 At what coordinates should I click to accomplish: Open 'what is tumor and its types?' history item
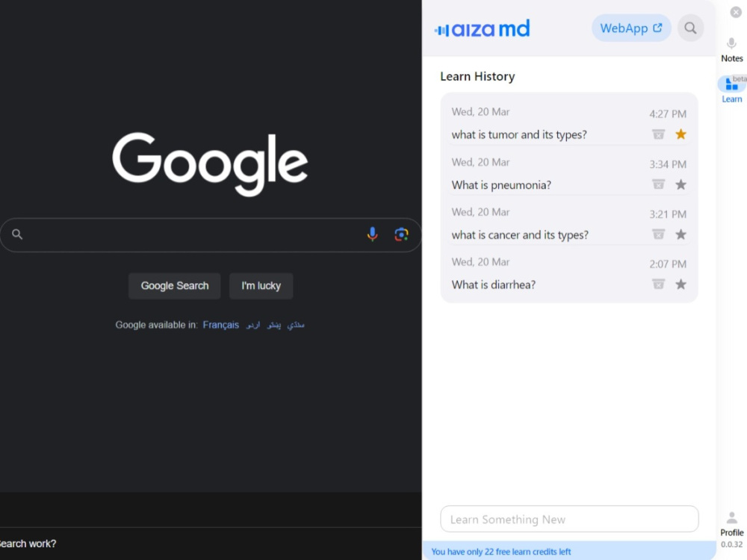(x=519, y=134)
